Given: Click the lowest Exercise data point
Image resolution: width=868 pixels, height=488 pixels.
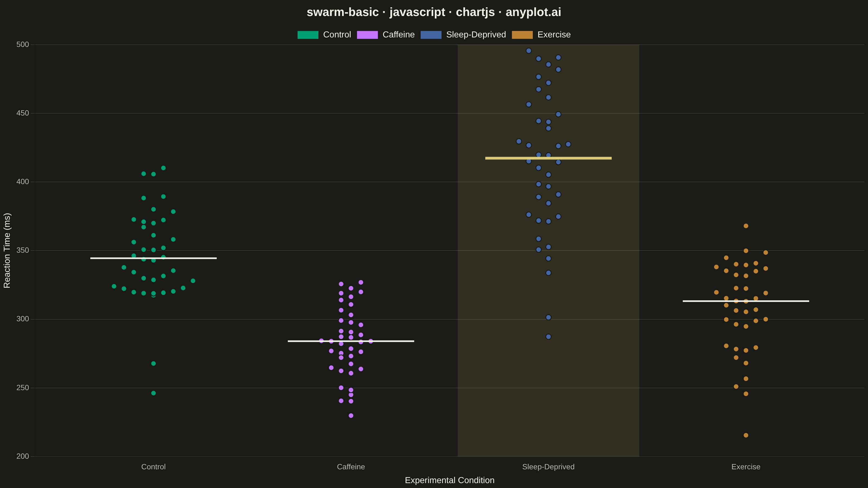Looking at the screenshot, I should [746, 435].
